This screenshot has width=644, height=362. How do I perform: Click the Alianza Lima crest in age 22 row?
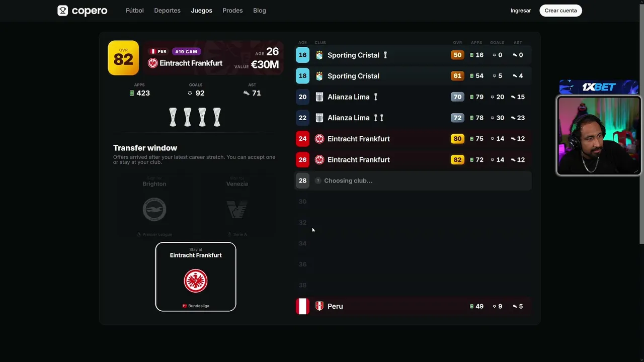319,118
